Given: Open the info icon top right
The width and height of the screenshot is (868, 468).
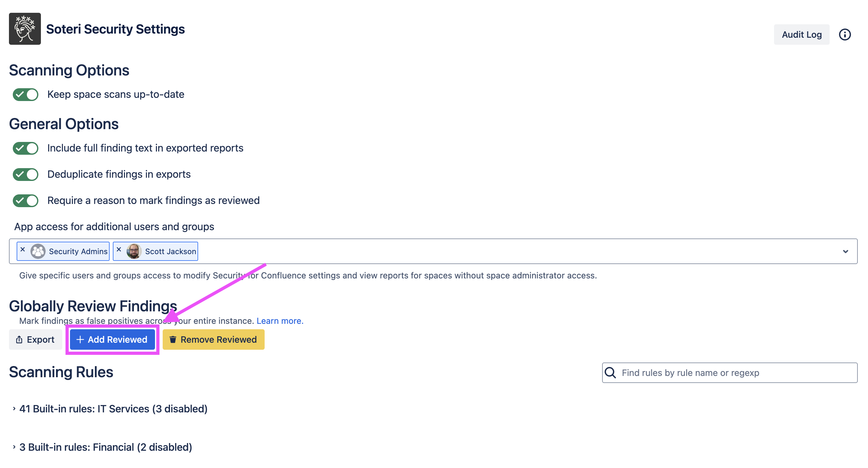Looking at the screenshot, I should tap(844, 35).
